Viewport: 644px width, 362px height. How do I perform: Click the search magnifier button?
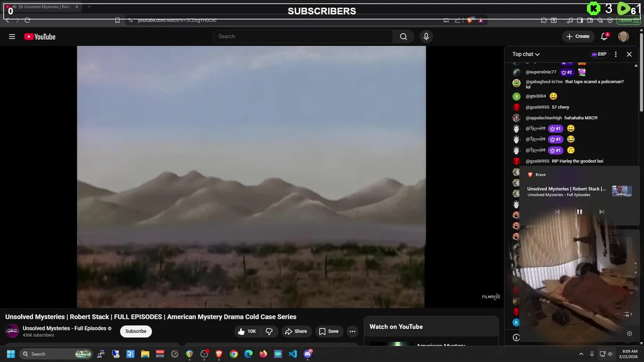pos(404,36)
